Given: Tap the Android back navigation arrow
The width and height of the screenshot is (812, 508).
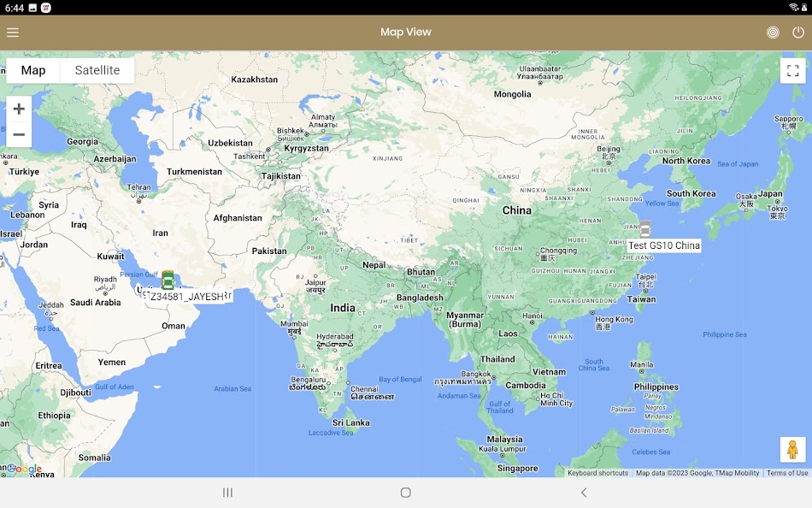Looking at the screenshot, I should (x=584, y=493).
